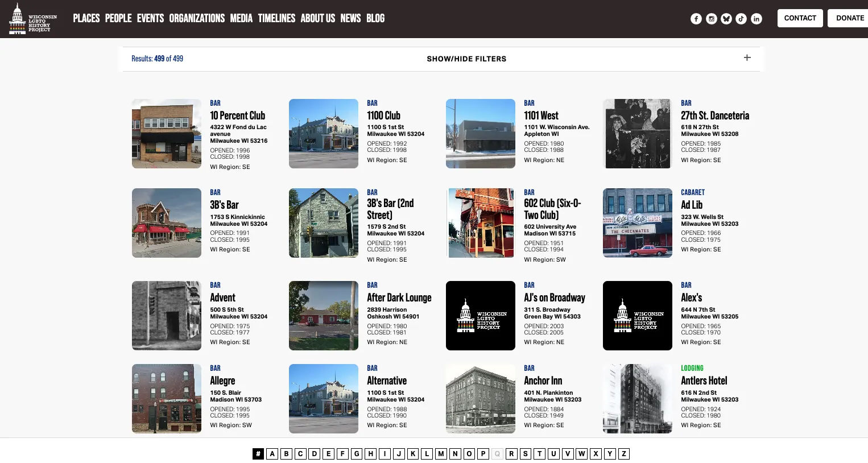The width and height of the screenshot is (868, 463).
Task: Filter listings by letter M
Action: click(x=441, y=453)
